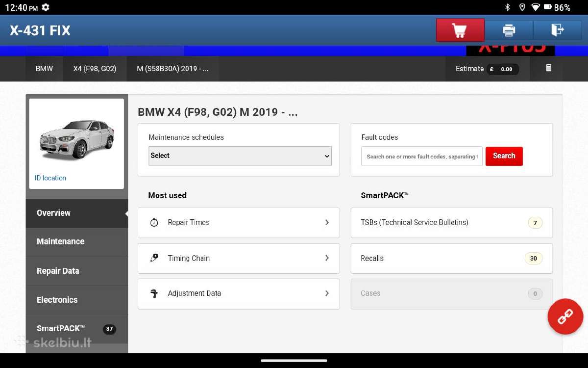Screen dimensions: 588x368
Task: Open the Repair Data sidebar tab
Action: (77, 271)
